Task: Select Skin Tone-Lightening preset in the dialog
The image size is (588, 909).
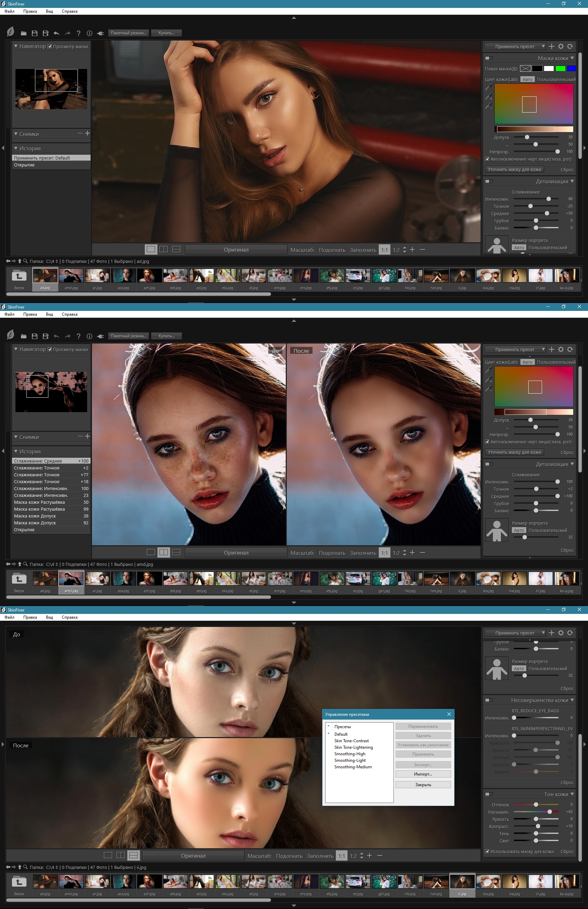Action: tap(354, 747)
